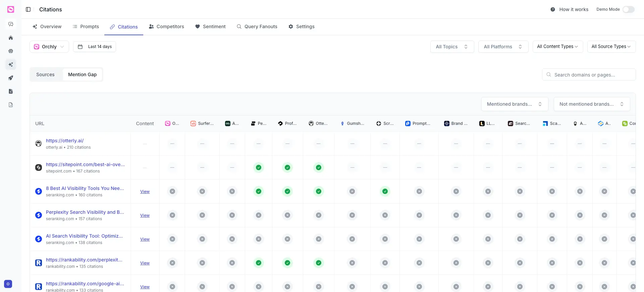
Task: Open 8 Best AI Visibility Tools link
Action: pyautogui.click(x=85, y=188)
